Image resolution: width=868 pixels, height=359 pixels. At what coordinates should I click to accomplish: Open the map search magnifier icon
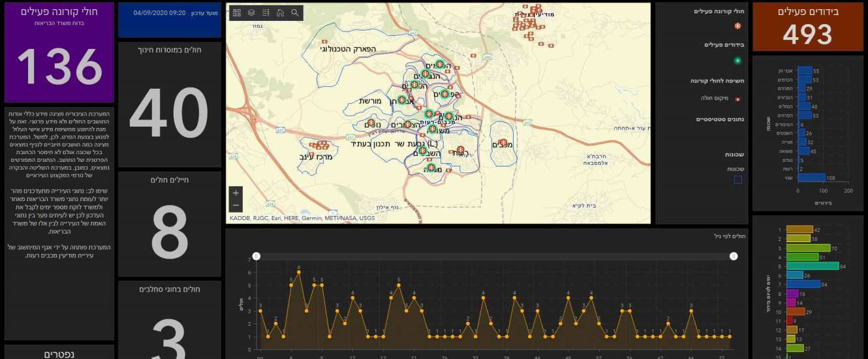click(295, 13)
